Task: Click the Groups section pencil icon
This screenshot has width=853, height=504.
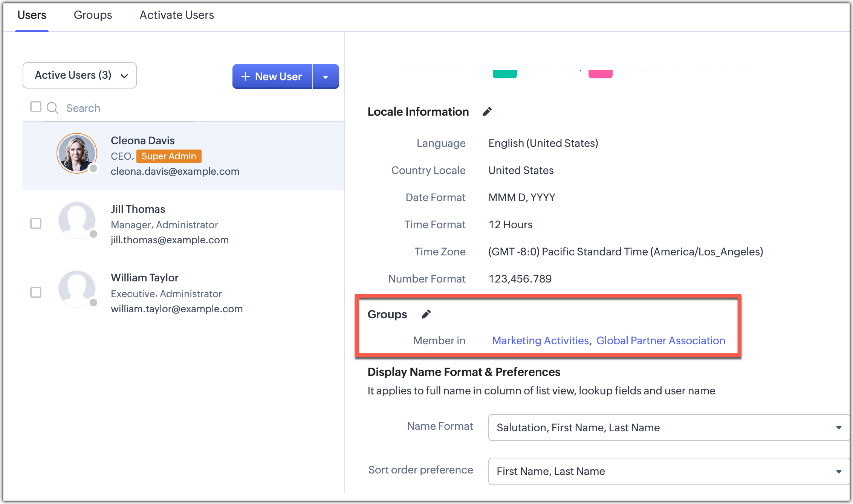Action: (426, 314)
